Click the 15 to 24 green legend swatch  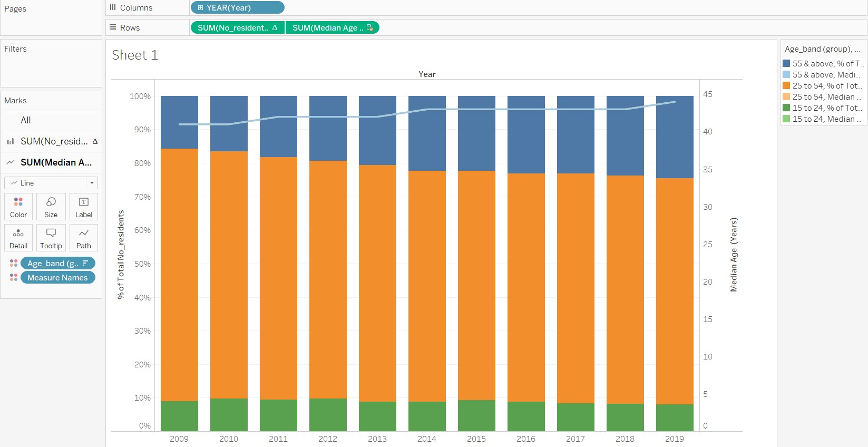click(x=786, y=108)
